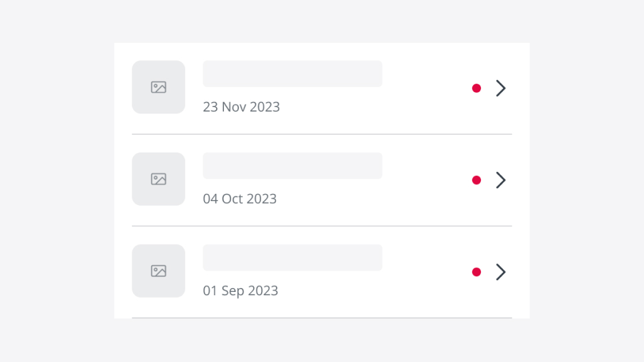The height and width of the screenshot is (362, 644).
Task: Click the right chevron on the 01 Sep 2023 row
Action: coord(501,272)
